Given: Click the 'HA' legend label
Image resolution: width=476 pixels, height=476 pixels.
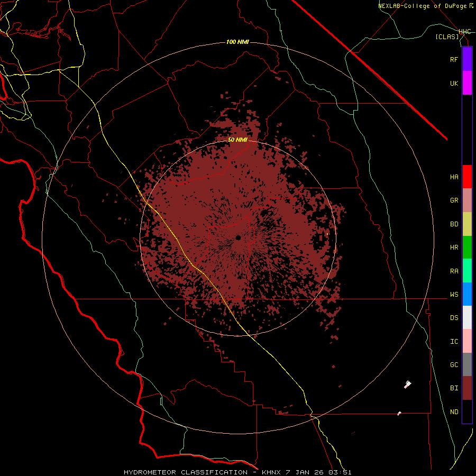Looking at the screenshot, I should (x=454, y=177).
